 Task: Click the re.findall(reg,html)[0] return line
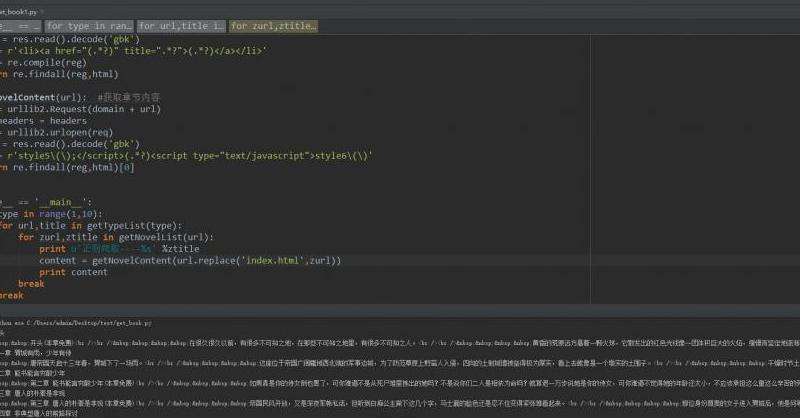[67, 167]
